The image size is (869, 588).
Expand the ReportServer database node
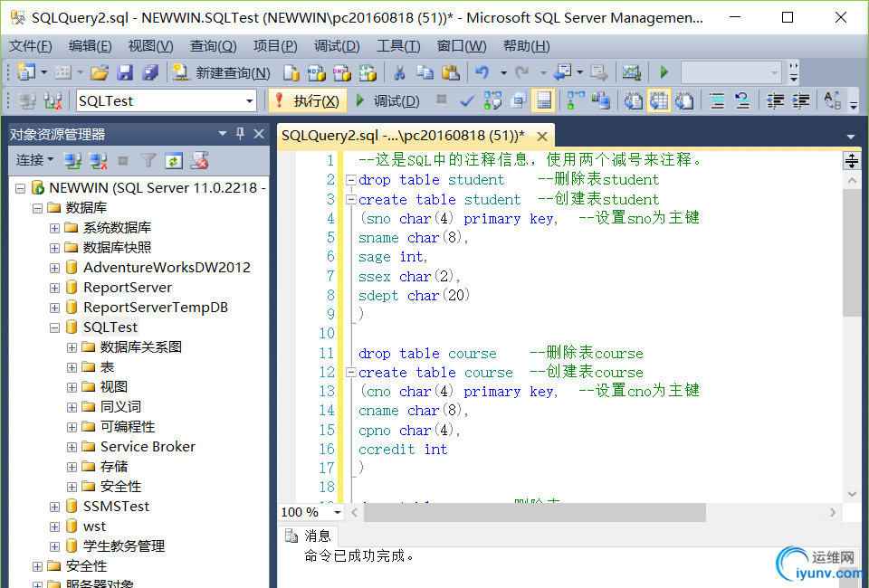coord(55,288)
